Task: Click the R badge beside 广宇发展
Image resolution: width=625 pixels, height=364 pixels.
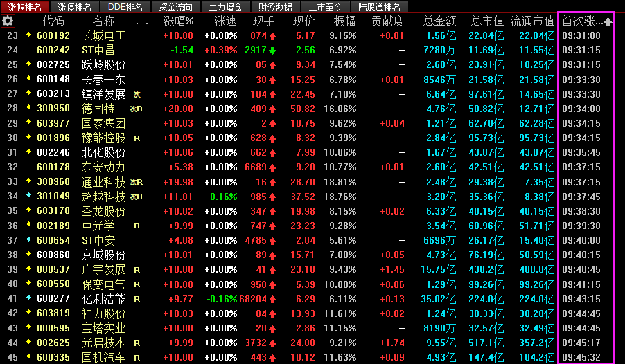Action: (x=137, y=270)
